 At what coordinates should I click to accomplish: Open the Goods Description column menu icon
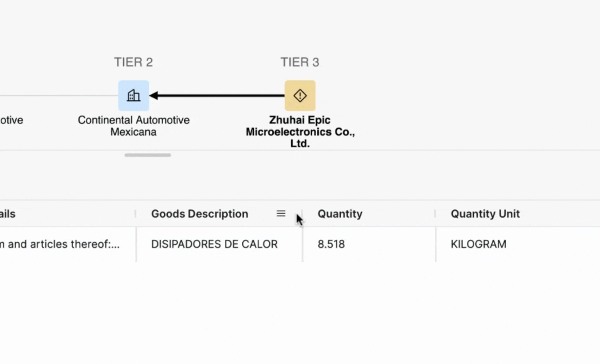281,214
